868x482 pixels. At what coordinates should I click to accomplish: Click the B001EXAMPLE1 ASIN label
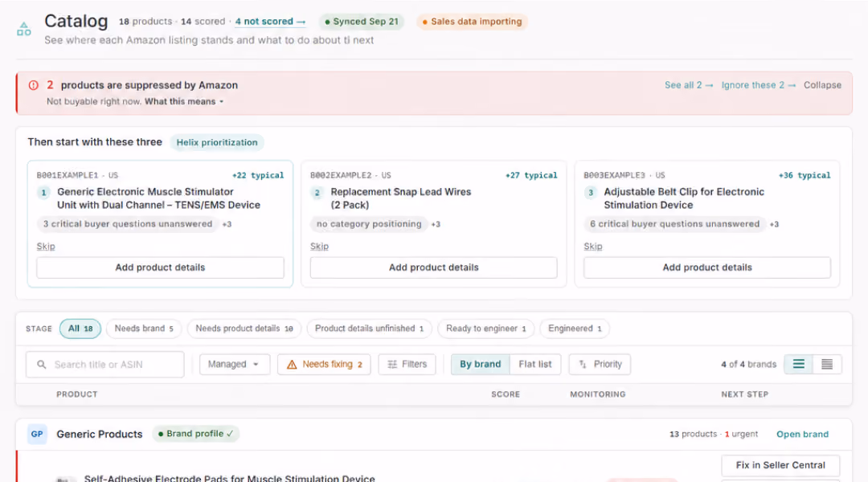pyautogui.click(x=68, y=175)
